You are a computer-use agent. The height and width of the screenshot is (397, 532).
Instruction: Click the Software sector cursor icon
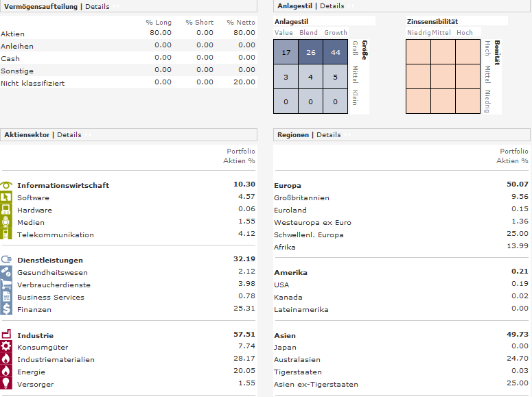point(5,197)
